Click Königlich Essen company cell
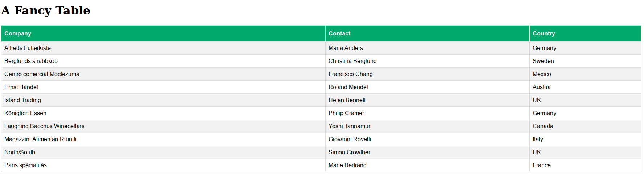The height and width of the screenshot is (176, 644). click(x=25, y=113)
